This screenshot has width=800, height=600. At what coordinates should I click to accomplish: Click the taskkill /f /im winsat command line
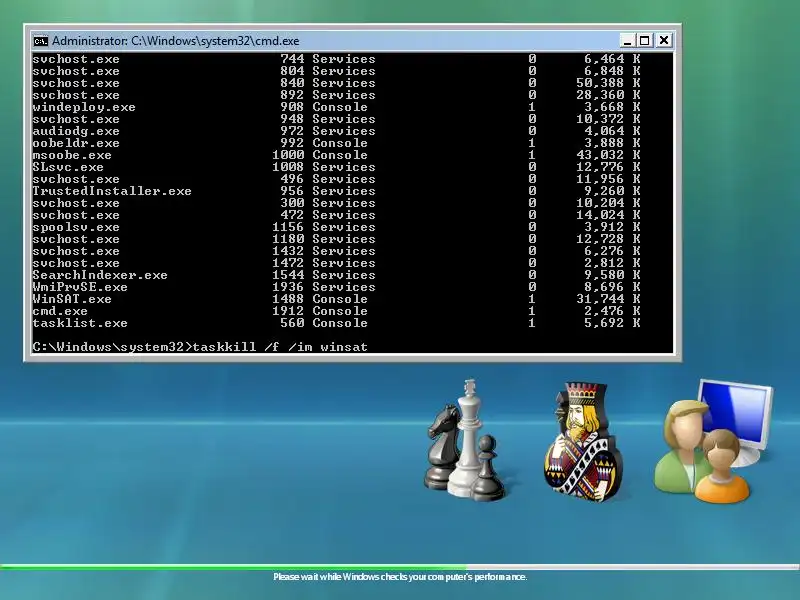coord(280,347)
